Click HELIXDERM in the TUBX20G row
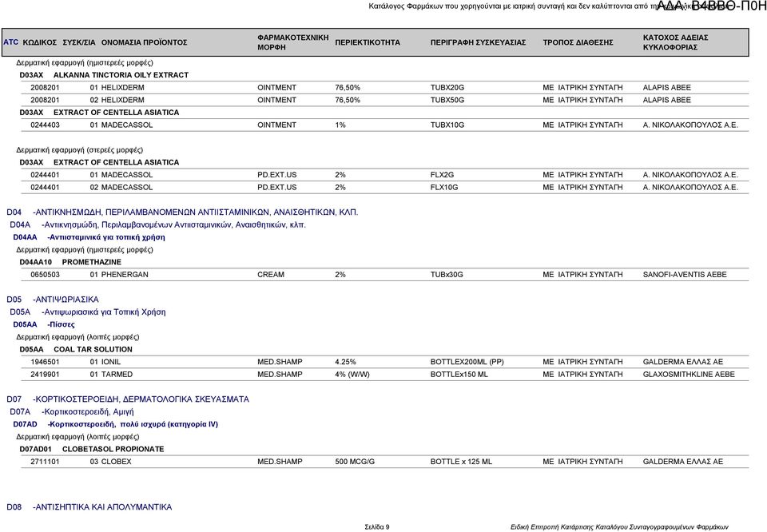767x532 pixels. (x=123, y=88)
